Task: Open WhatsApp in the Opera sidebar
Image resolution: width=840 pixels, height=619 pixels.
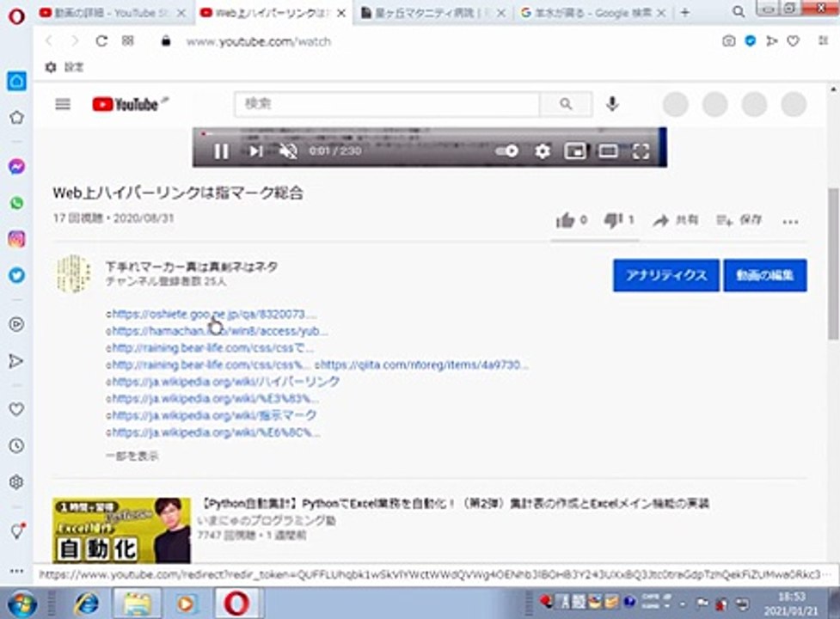Action: 16,203
